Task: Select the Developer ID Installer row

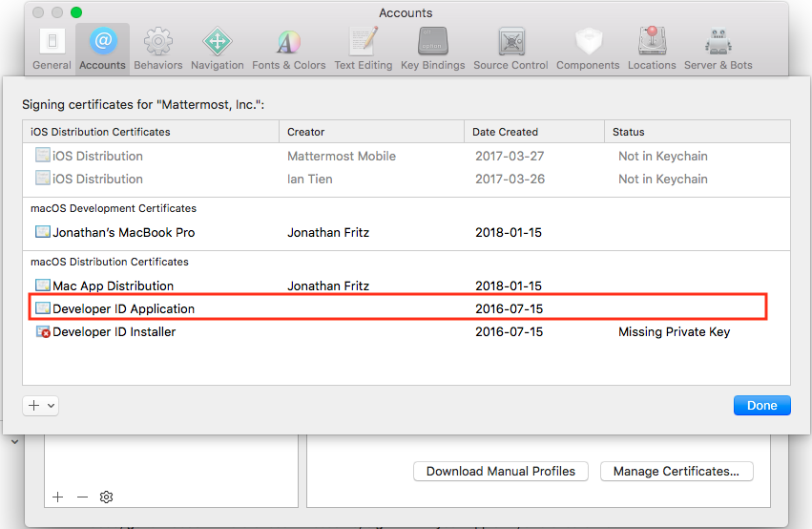Action: pyautogui.click(x=115, y=331)
